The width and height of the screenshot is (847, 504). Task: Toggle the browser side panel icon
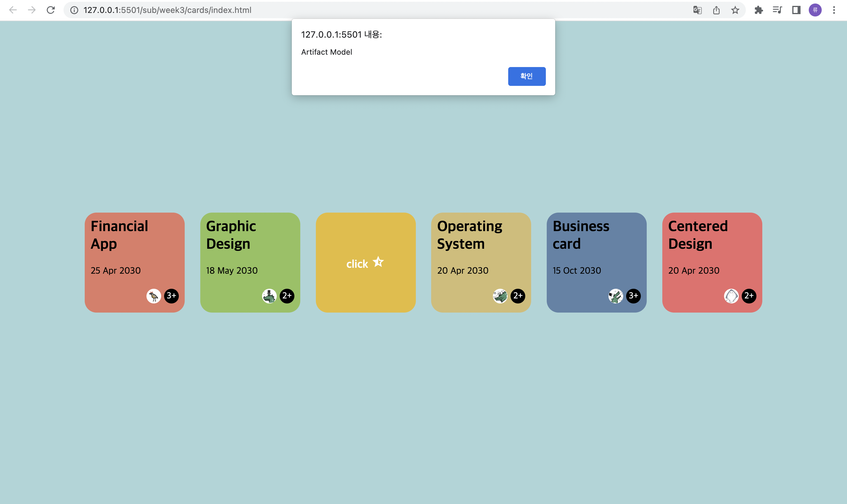point(796,10)
